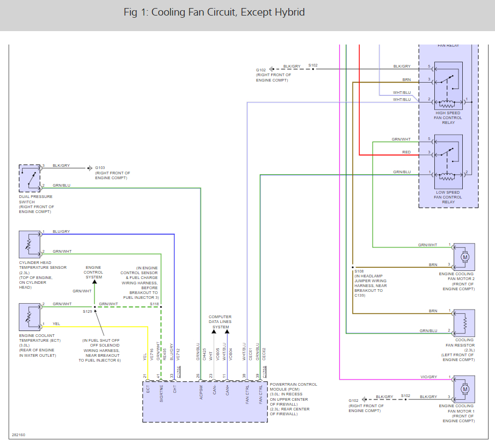Click the Dual Pressure Switch symbol

[x=30, y=178]
